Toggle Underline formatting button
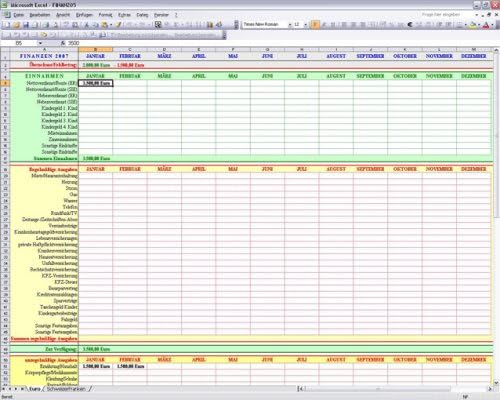 (x=334, y=25)
